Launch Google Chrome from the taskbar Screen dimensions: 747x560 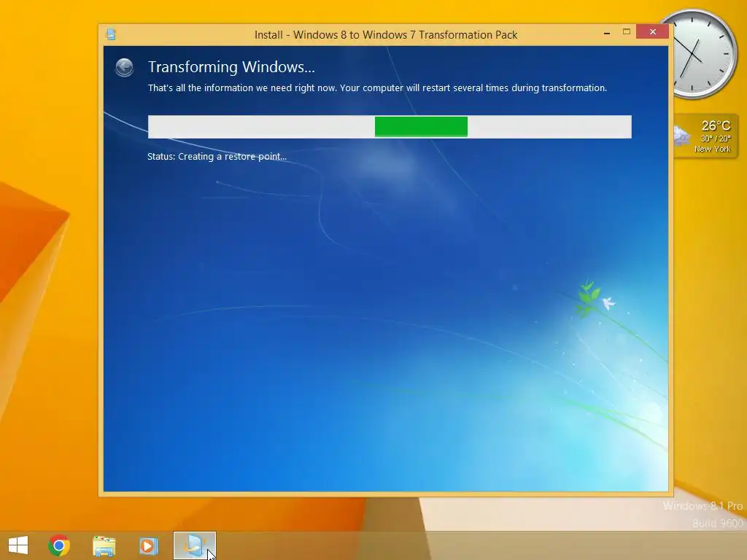click(x=59, y=545)
